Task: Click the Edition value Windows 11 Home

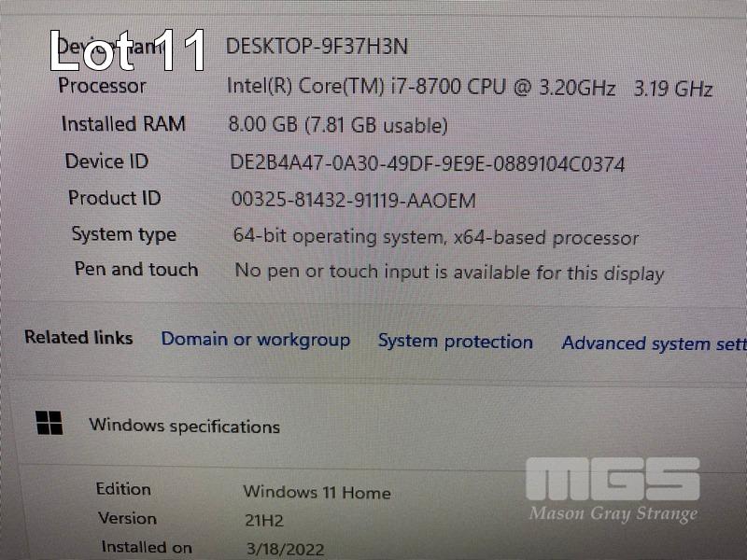Action: click(x=317, y=492)
